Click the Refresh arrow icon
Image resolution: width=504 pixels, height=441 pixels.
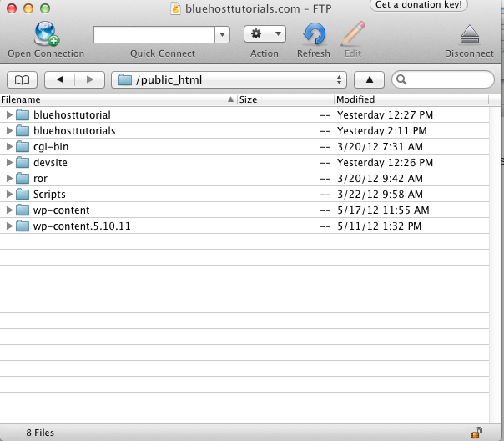pyautogui.click(x=314, y=33)
